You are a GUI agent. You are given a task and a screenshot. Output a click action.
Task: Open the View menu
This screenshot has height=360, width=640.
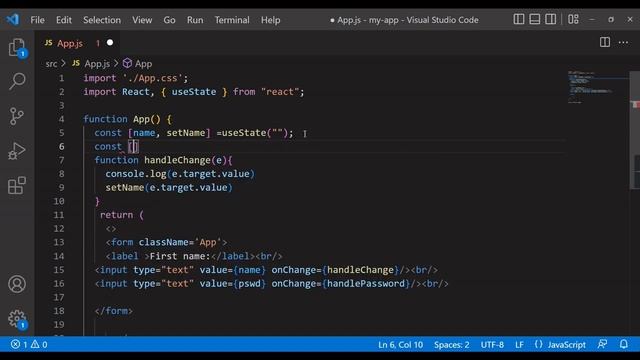pos(142,20)
